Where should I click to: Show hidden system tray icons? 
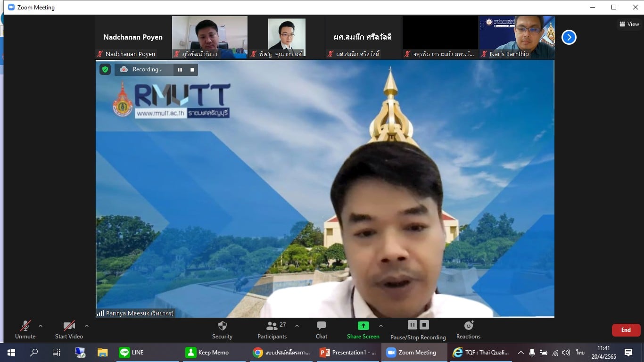(x=520, y=353)
